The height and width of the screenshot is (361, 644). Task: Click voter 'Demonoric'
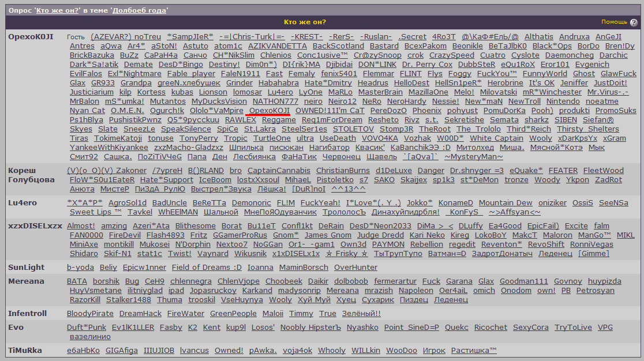pos(252,202)
